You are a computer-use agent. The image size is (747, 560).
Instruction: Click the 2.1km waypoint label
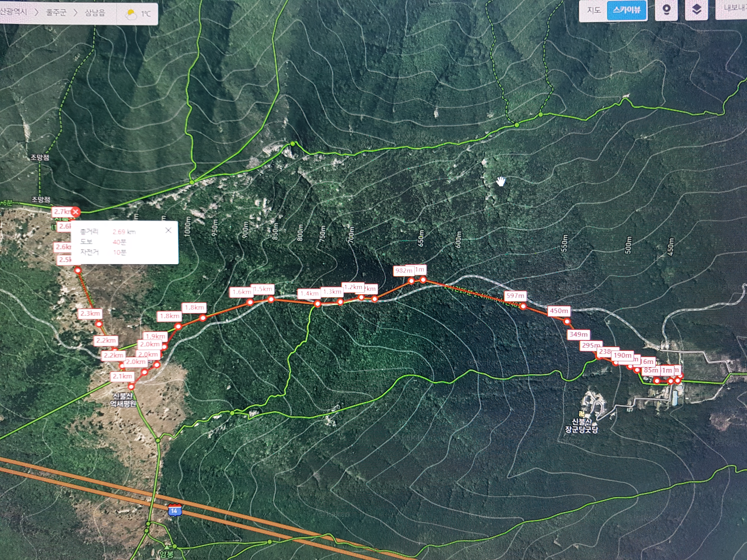(122, 376)
